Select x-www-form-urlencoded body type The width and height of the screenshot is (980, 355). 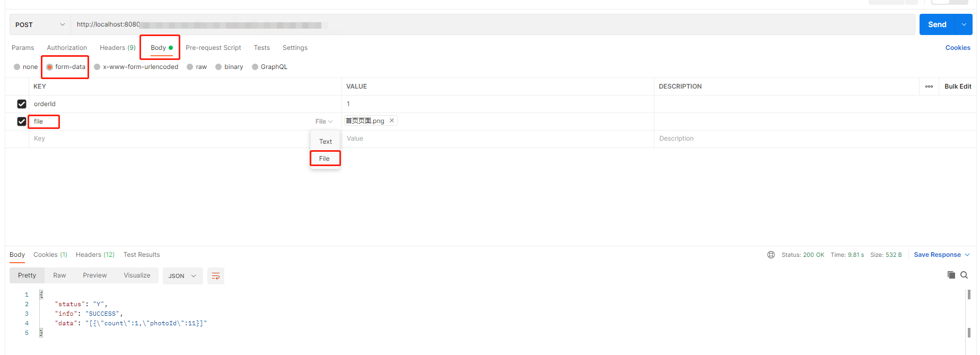[x=136, y=67]
